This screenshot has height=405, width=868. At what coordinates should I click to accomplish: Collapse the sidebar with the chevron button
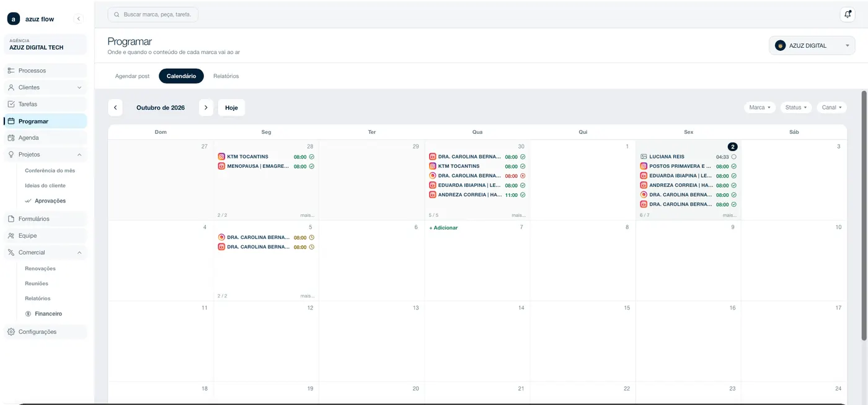(x=79, y=19)
